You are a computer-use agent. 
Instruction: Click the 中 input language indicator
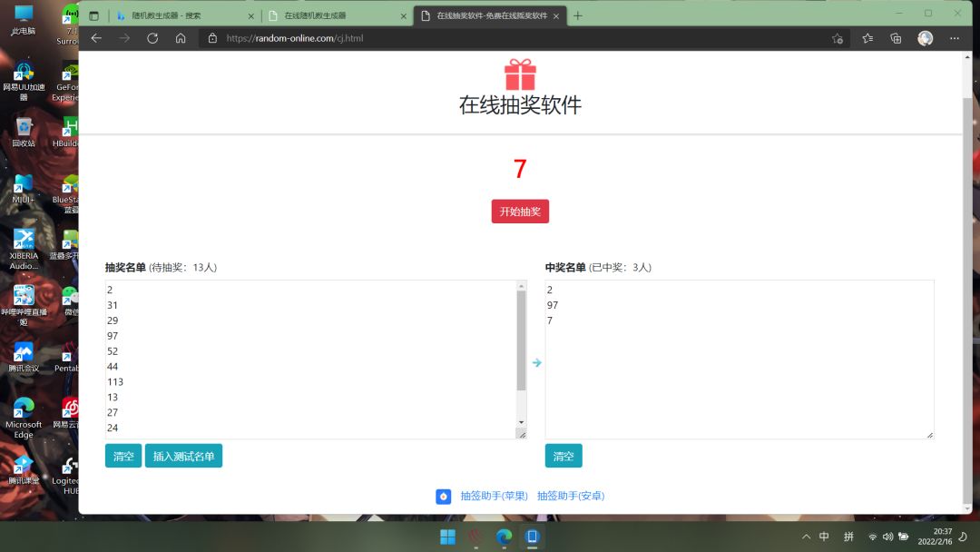point(824,537)
